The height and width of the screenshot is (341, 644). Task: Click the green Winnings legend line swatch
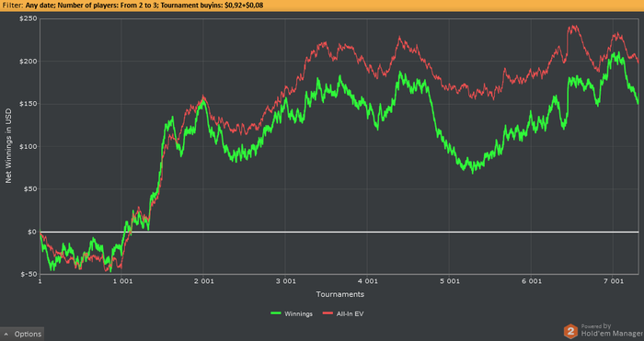click(276, 314)
